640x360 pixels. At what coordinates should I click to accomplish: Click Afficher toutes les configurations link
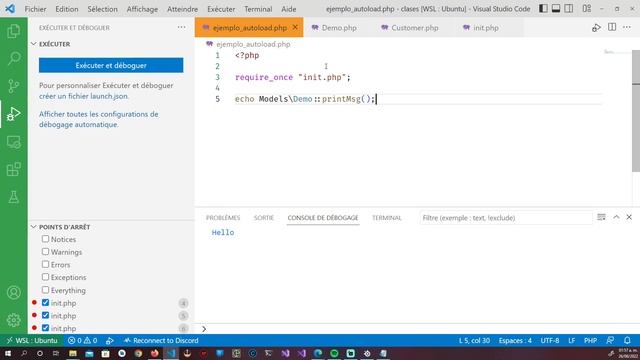(x=99, y=119)
